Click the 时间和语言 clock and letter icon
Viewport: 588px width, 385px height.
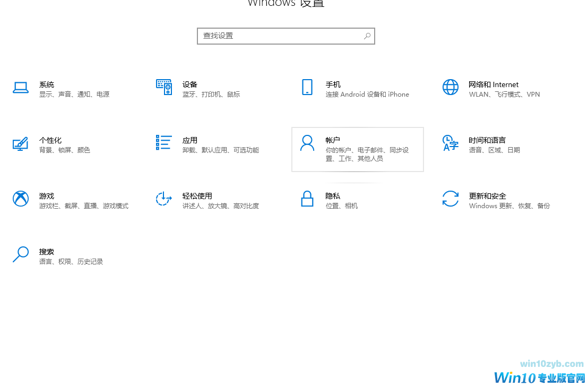(450, 143)
